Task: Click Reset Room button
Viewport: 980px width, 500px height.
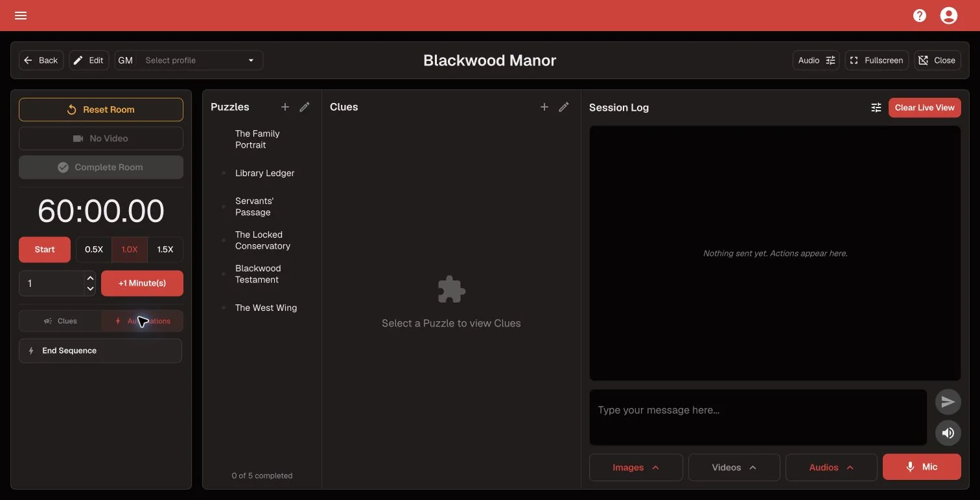Action: [x=101, y=109]
